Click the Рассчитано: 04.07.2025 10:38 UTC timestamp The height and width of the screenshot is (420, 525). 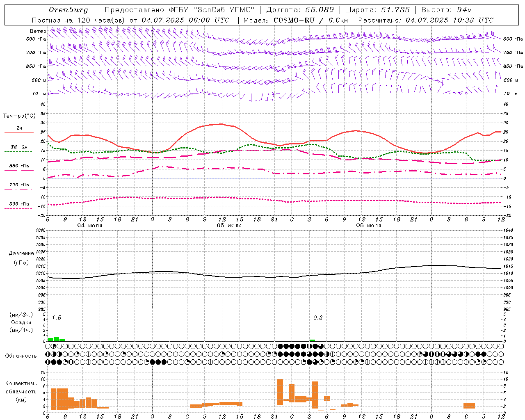[x=426, y=20]
